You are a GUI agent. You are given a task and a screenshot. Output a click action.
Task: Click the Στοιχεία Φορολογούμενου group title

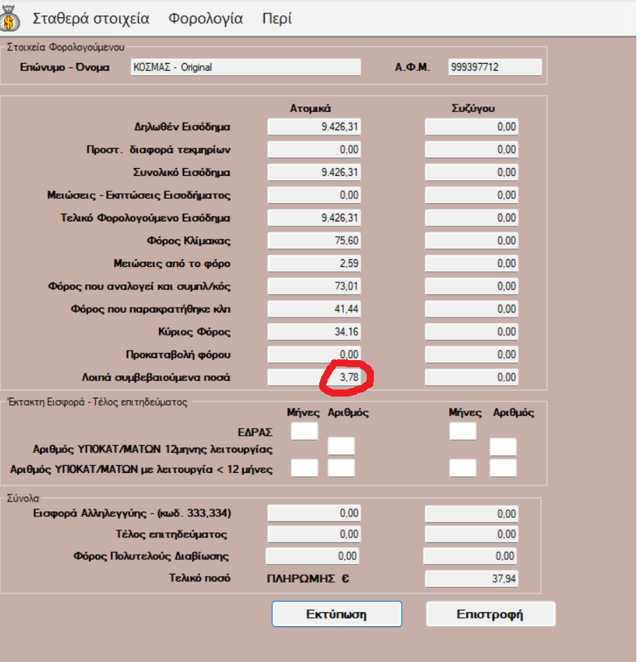(x=66, y=47)
